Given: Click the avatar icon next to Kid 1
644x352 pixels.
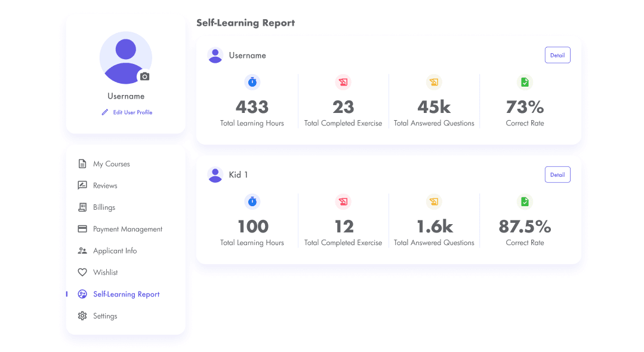Looking at the screenshot, I should pos(215,175).
